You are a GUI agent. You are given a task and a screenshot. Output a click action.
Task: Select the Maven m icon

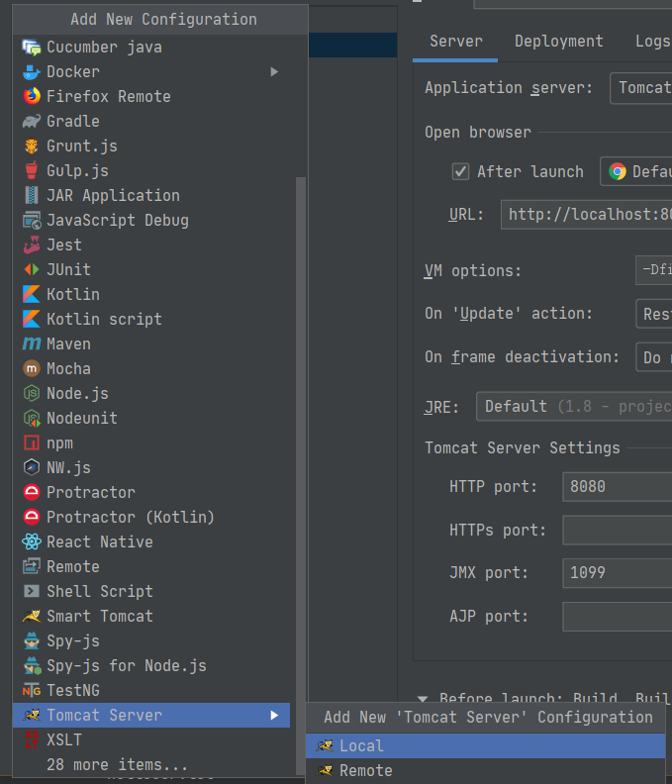31,344
